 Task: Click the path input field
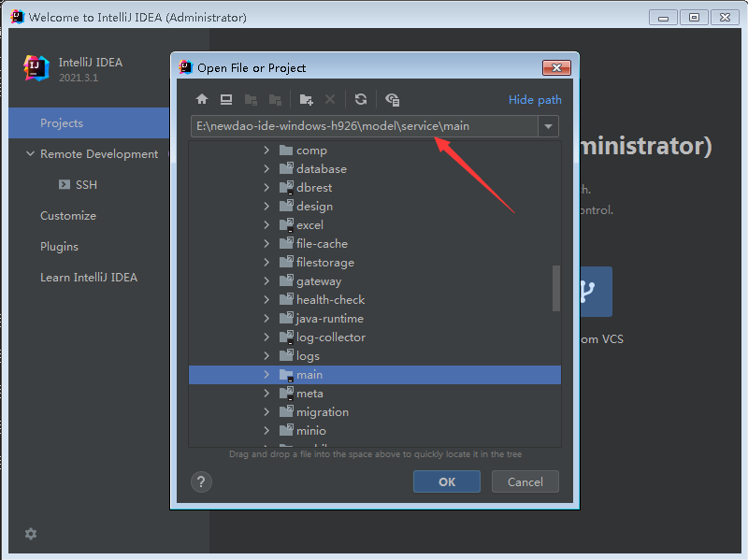(365, 126)
